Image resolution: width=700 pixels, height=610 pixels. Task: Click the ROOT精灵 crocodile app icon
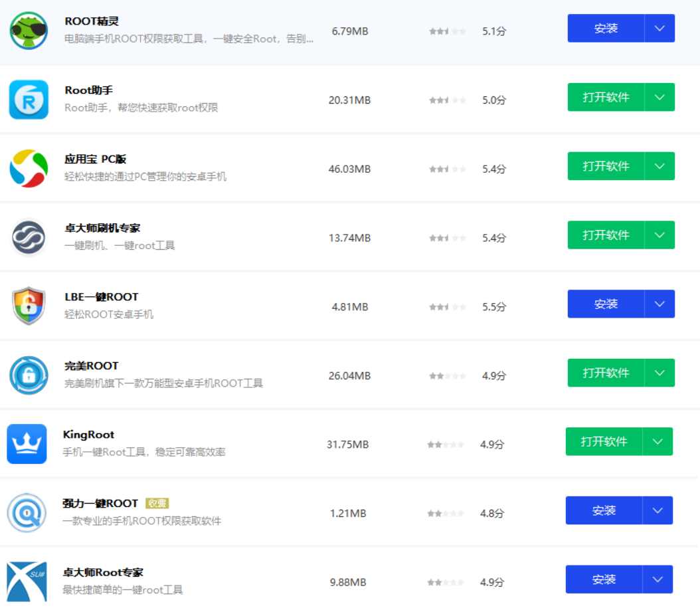[29, 31]
